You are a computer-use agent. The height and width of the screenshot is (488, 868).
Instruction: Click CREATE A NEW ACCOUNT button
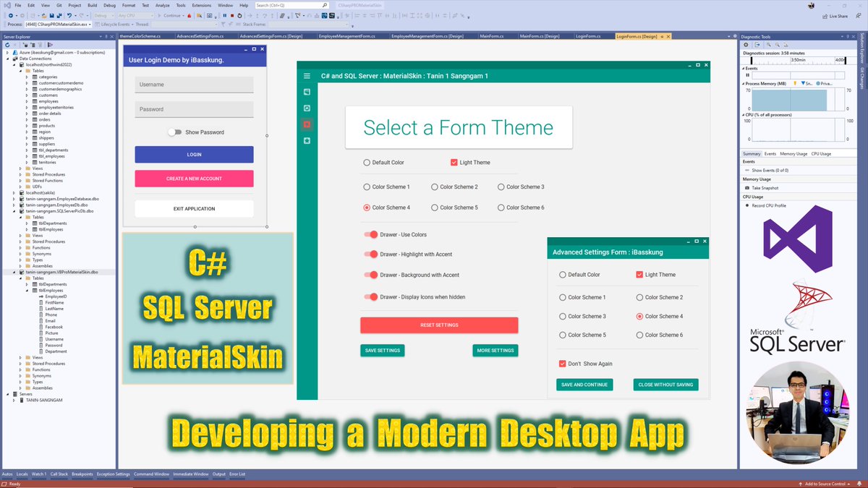194,179
